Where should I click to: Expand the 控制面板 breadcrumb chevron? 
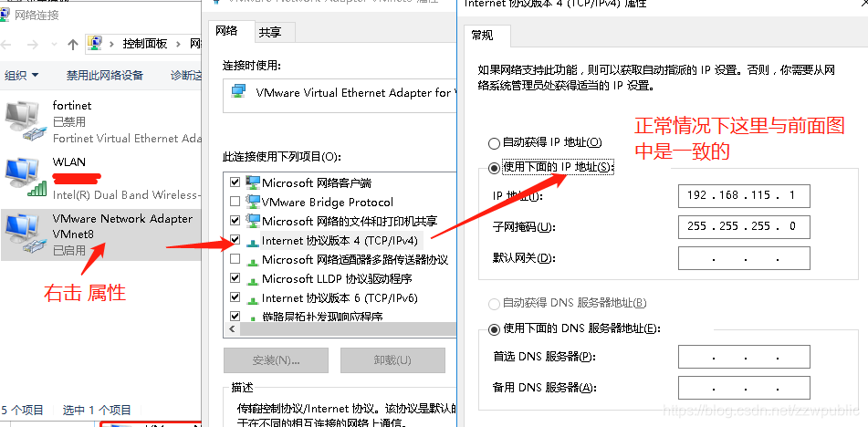pos(179,44)
